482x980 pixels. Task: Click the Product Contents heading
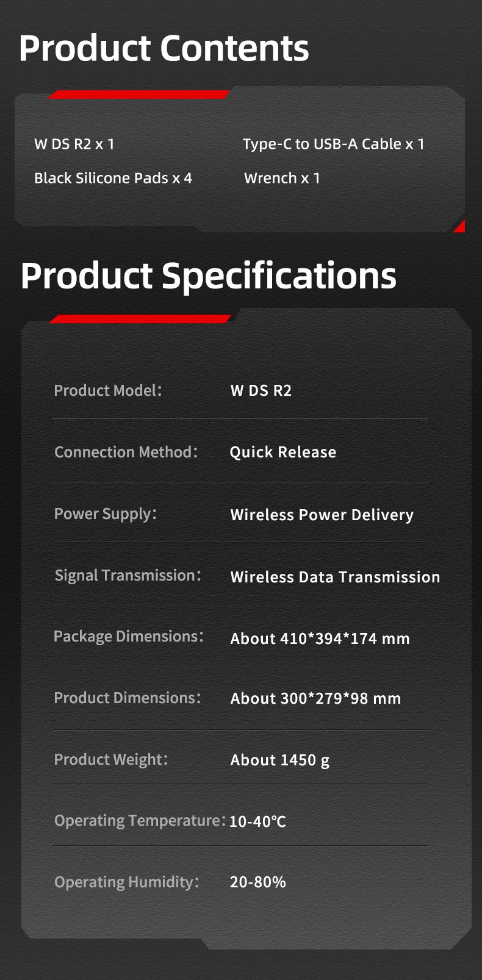click(164, 48)
